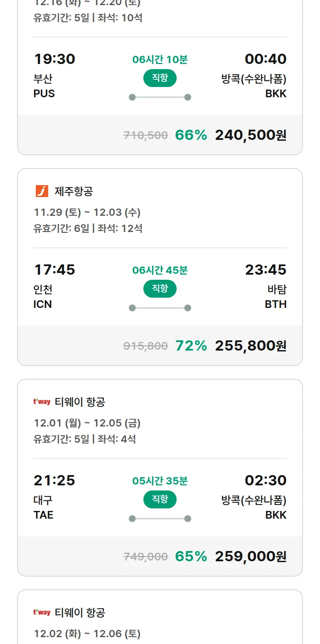The height and width of the screenshot is (644, 320).
Task: Select the 255,800원 Jeju Air fare
Action: pos(250,346)
